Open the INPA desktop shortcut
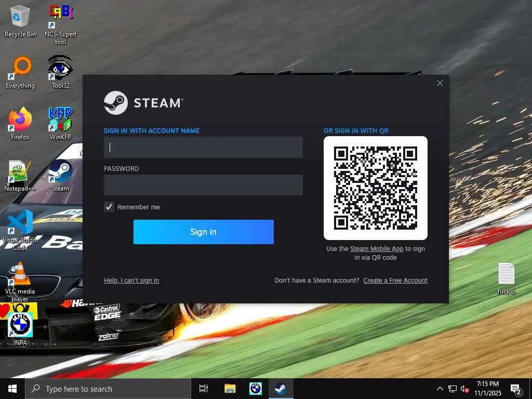Image resolution: width=532 pixels, height=399 pixels. click(x=20, y=329)
